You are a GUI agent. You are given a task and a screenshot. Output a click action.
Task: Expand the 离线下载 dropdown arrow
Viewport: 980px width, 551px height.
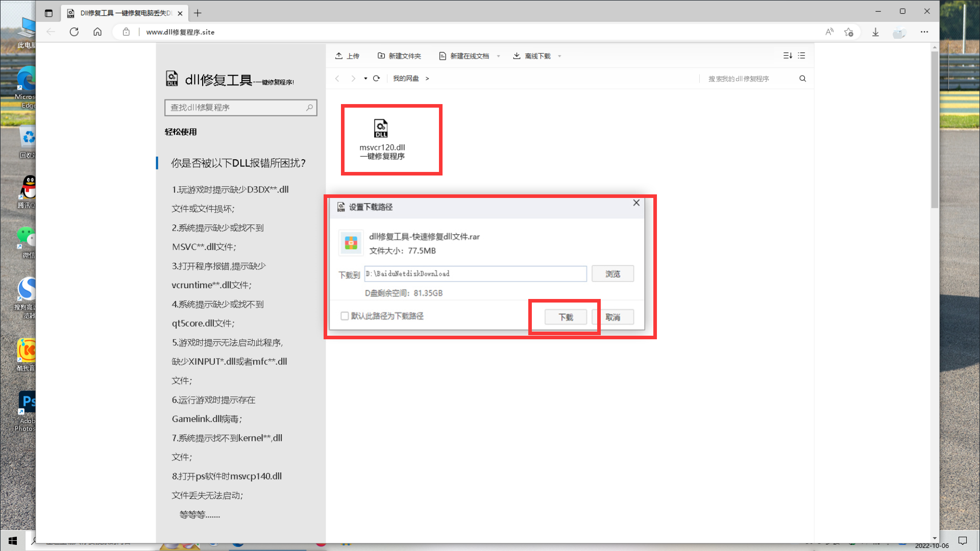tap(560, 56)
